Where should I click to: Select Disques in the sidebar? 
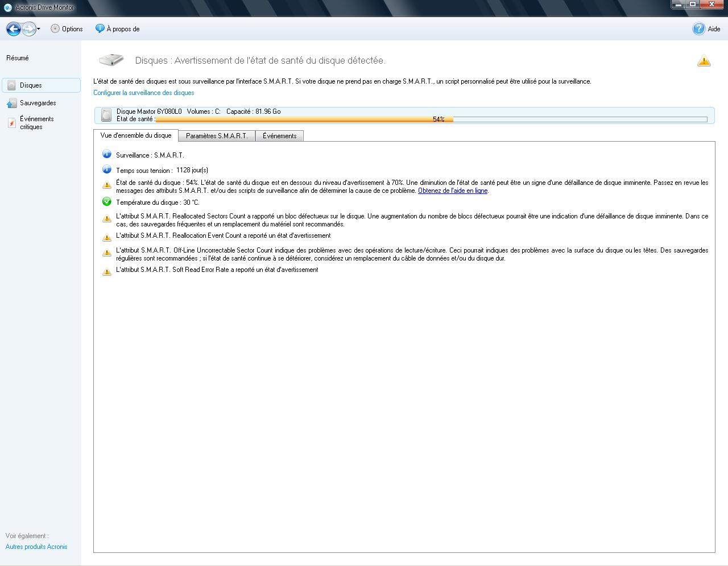(x=41, y=85)
